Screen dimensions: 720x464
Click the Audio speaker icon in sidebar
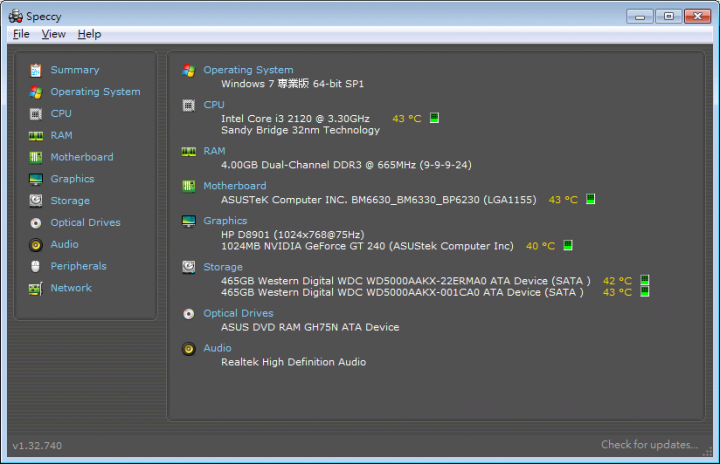click(x=36, y=244)
